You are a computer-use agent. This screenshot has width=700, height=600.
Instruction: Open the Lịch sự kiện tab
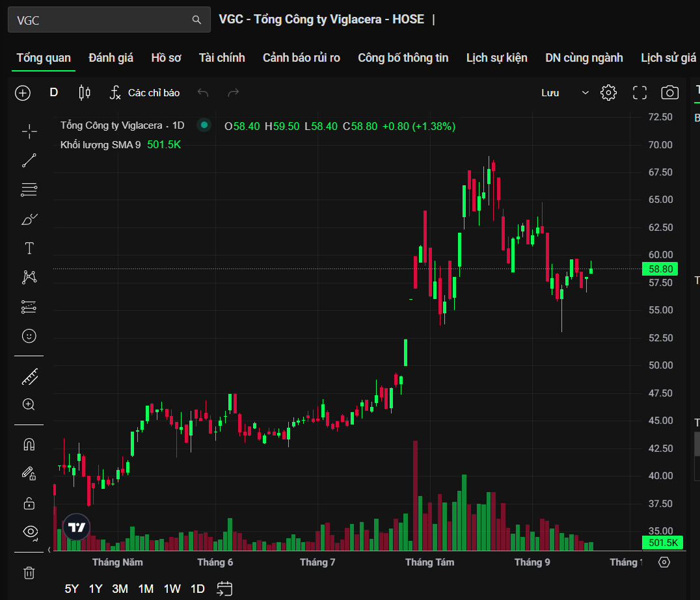click(497, 58)
